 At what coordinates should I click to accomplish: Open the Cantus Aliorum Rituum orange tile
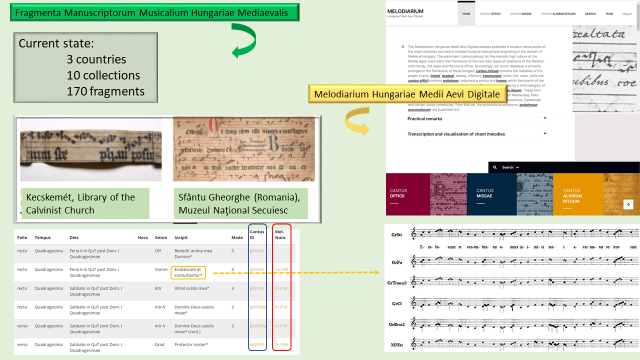coord(578,194)
